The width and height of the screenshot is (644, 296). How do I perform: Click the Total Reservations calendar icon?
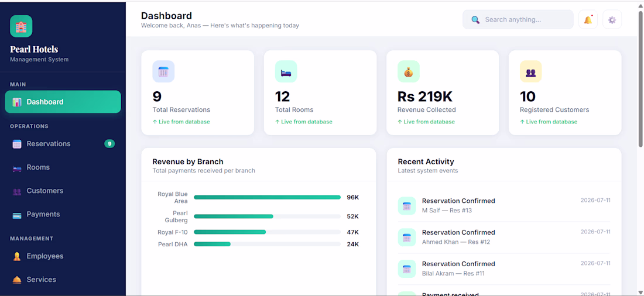(x=163, y=71)
